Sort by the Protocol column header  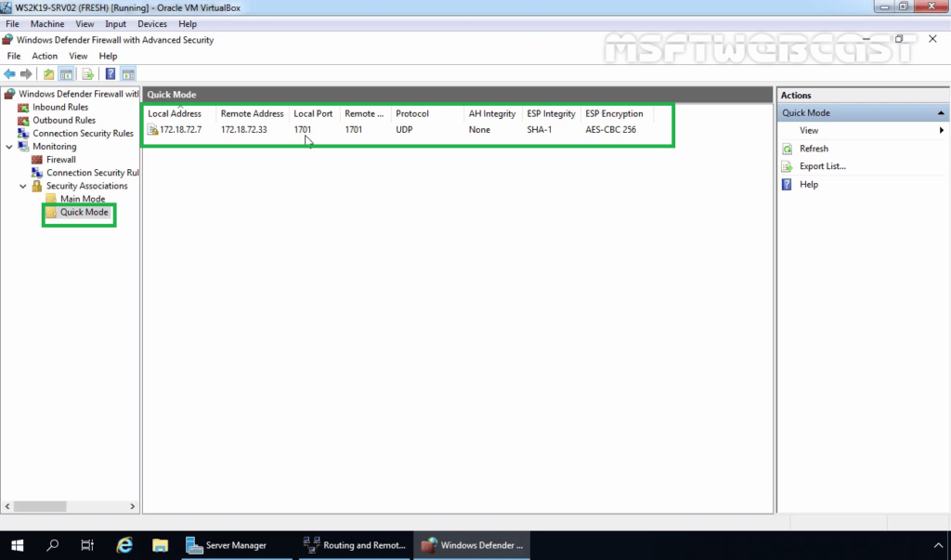(427, 113)
